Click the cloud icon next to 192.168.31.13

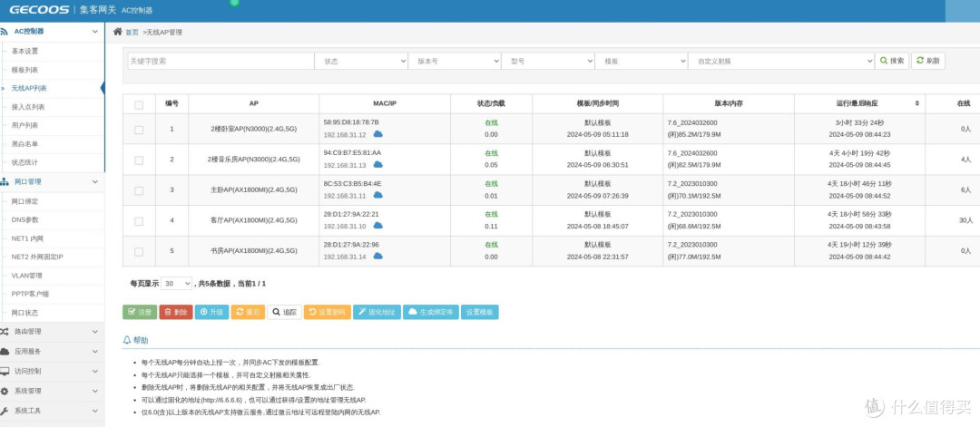pyautogui.click(x=378, y=165)
